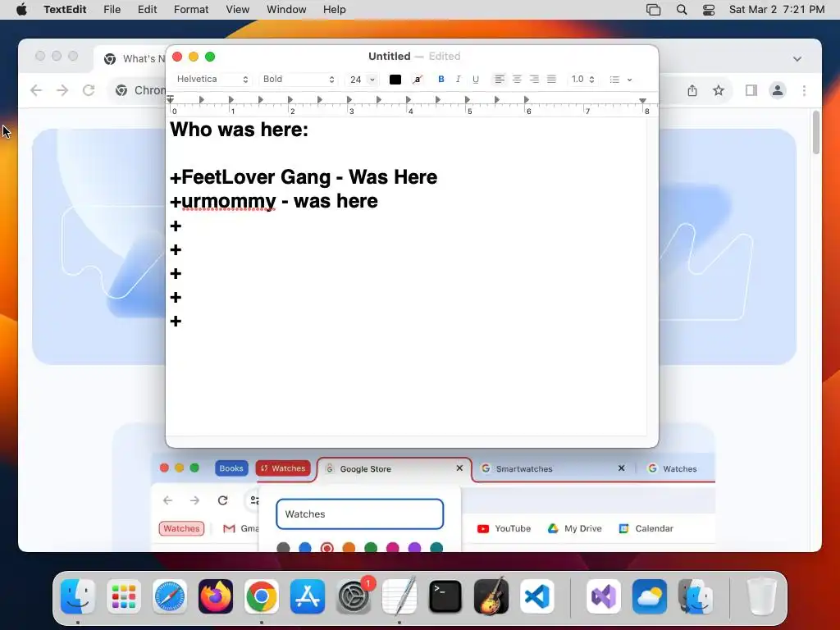Click the date and time in menu bar
Screen dimensions: 840x630
[777, 10]
